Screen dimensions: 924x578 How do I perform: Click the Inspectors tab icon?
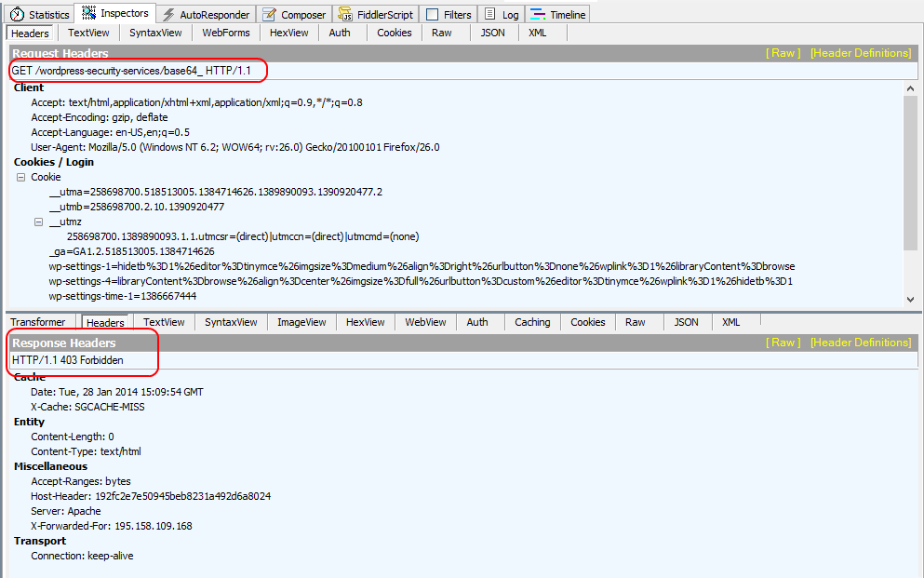point(89,13)
